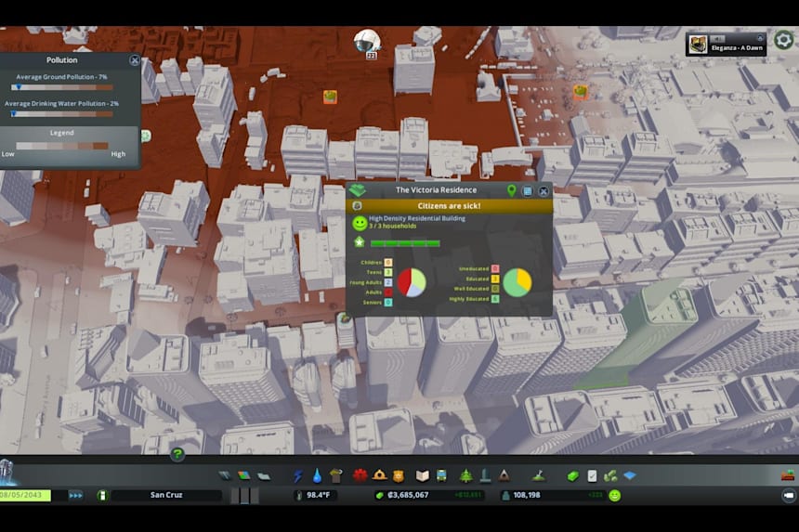The width and height of the screenshot is (799, 532).
Task: Click The Victoria Residence title
Action: pos(436,190)
